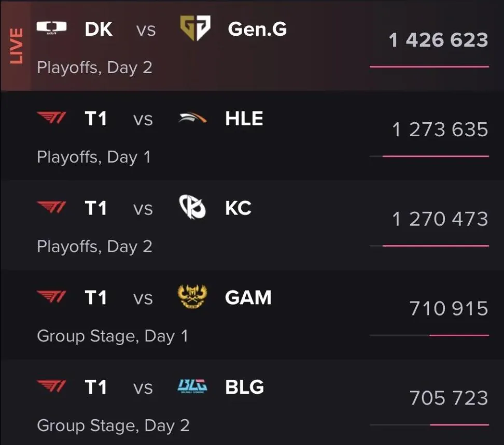Open the Gen.G team name link
The width and height of the screenshot is (504, 445).
pos(257,29)
